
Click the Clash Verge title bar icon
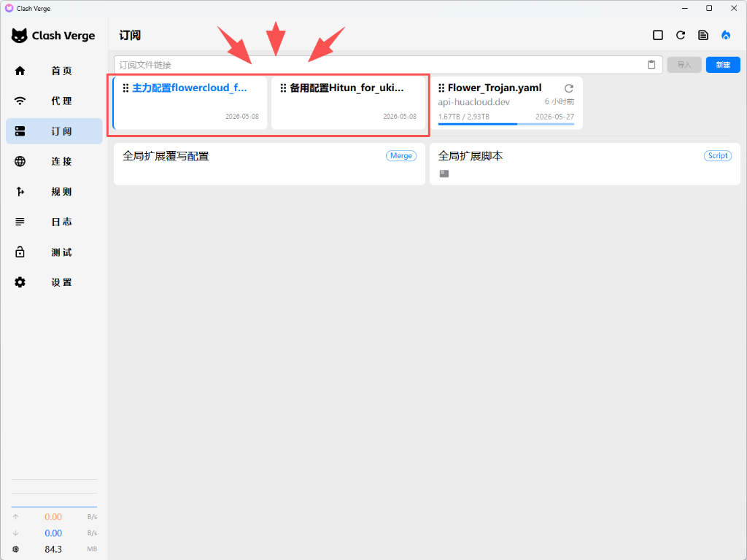[9, 8]
